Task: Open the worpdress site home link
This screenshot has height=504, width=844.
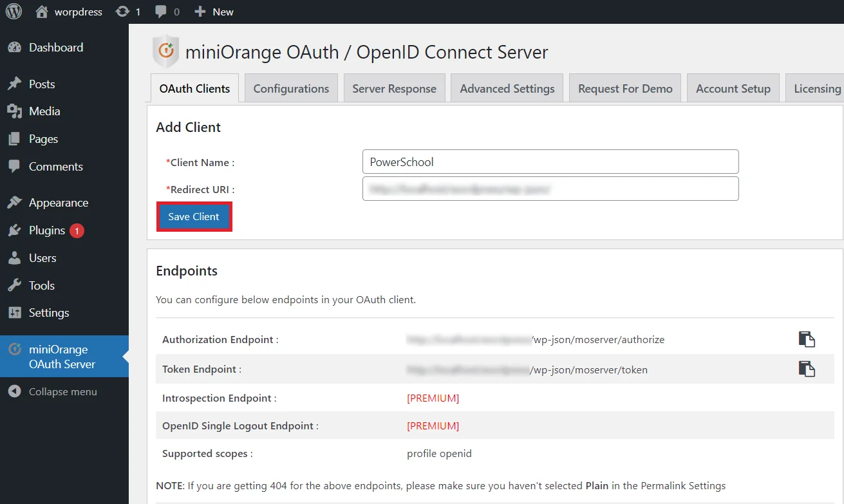Action: (69, 12)
